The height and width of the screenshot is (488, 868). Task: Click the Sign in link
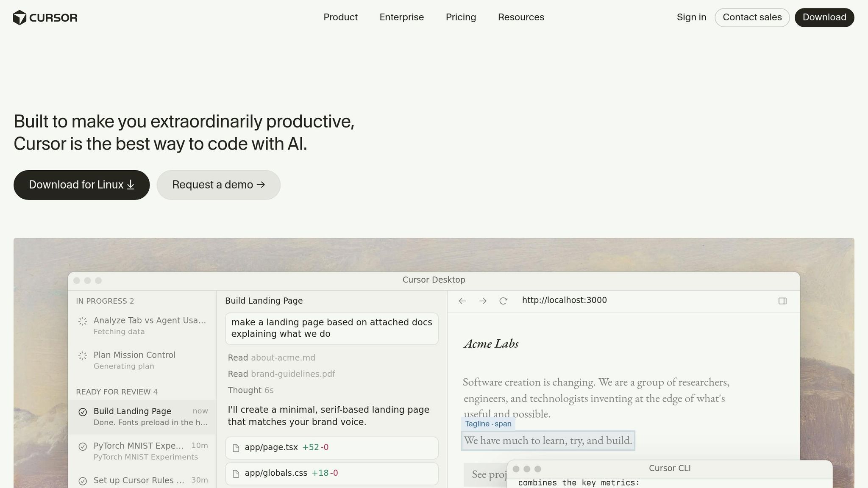(691, 17)
